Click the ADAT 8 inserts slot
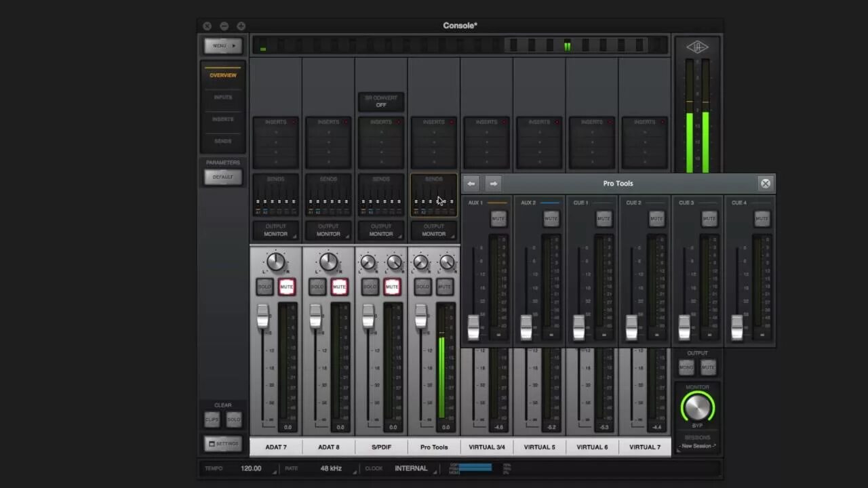The width and height of the screenshot is (868, 488). pyautogui.click(x=329, y=142)
